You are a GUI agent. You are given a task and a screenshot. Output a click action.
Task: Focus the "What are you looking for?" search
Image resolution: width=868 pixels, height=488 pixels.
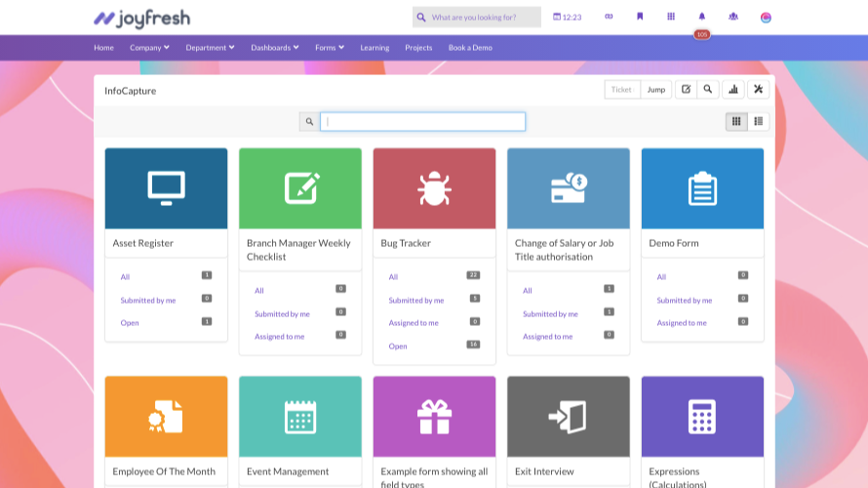tap(484, 18)
